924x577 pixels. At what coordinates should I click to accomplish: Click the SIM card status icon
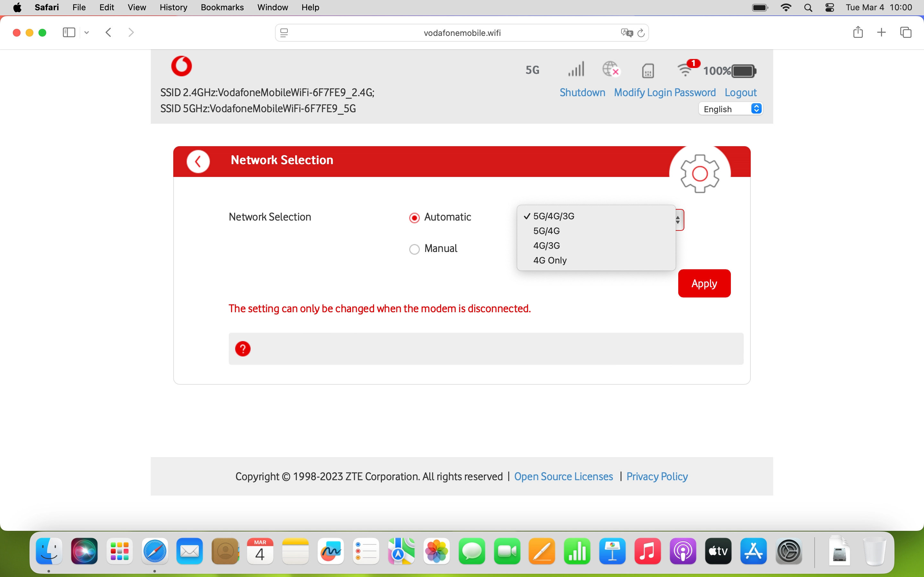(648, 70)
